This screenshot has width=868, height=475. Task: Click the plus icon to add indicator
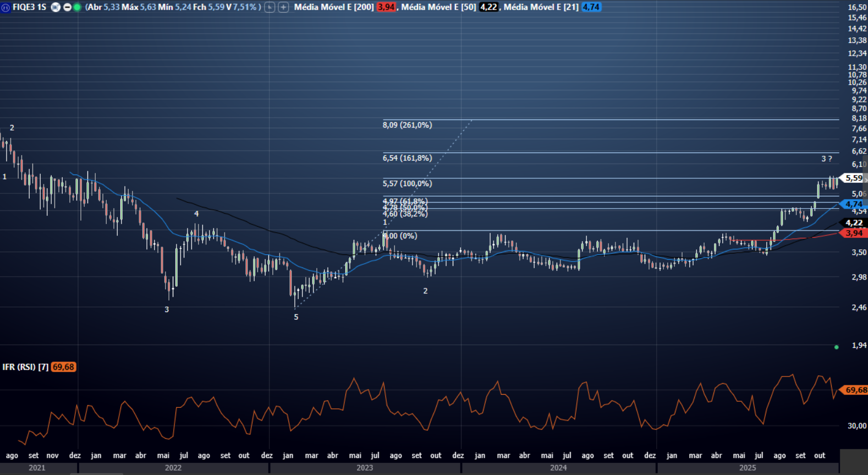click(x=283, y=7)
